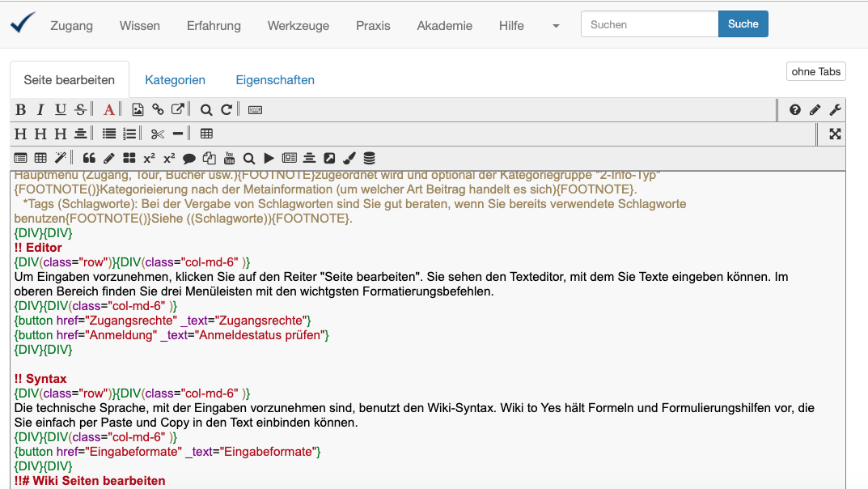The image size is (868, 489).
Task: Open the wrench settings icon
Action: pyautogui.click(x=836, y=110)
